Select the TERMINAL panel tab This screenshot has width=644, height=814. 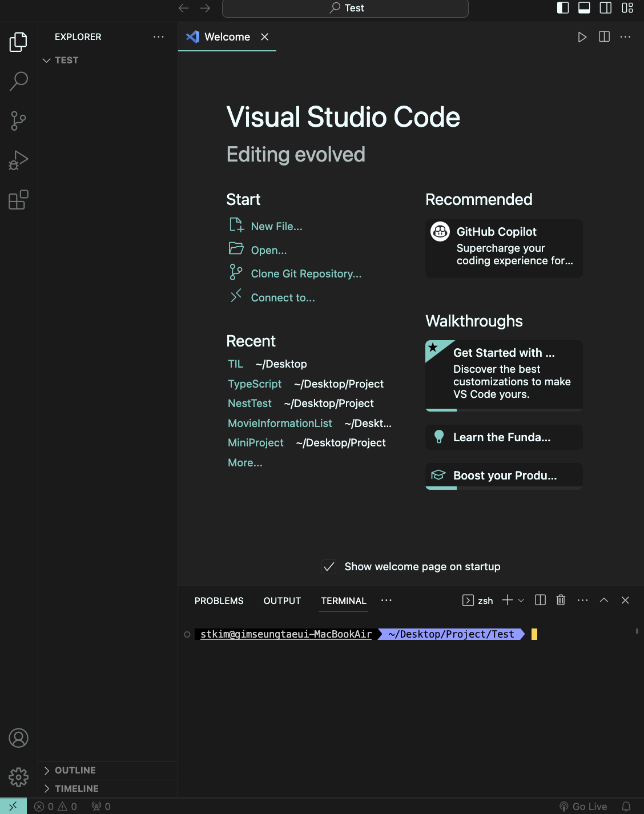(344, 601)
